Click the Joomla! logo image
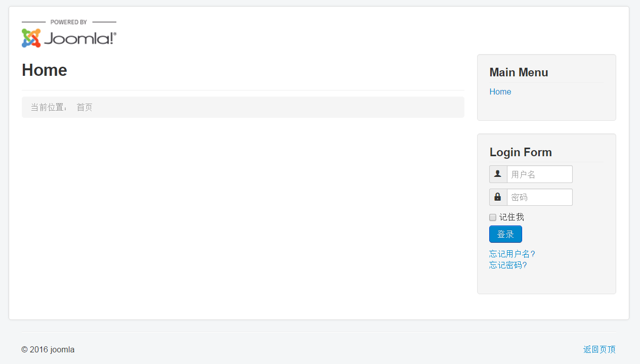Viewport: 640px width, 364px height. 69,34
